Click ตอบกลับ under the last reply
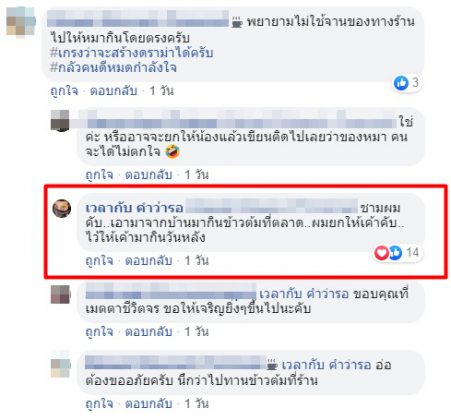451x420 pixels. tap(149, 404)
